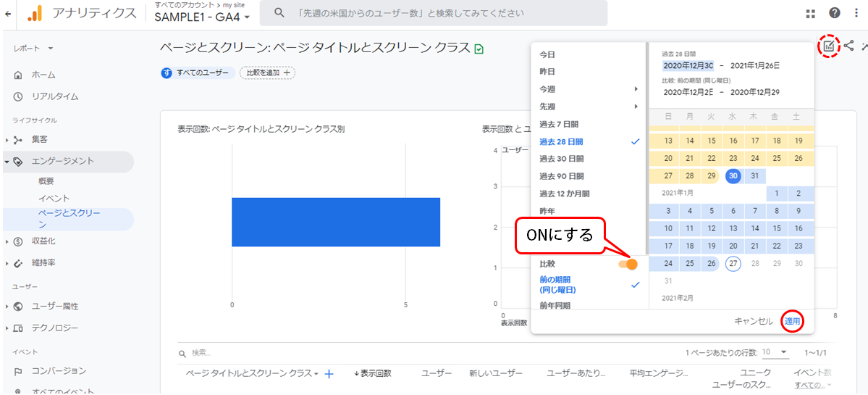Click the blue plus icon beside dimension column
Screen dimensions: 868x395
[328, 374]
